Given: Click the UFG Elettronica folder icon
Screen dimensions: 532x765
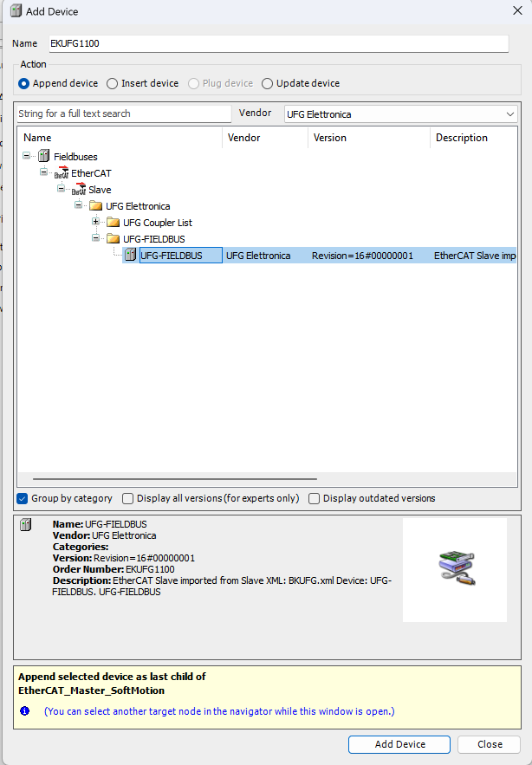Looking at the screenshot, I should click(x=96, y=206).
